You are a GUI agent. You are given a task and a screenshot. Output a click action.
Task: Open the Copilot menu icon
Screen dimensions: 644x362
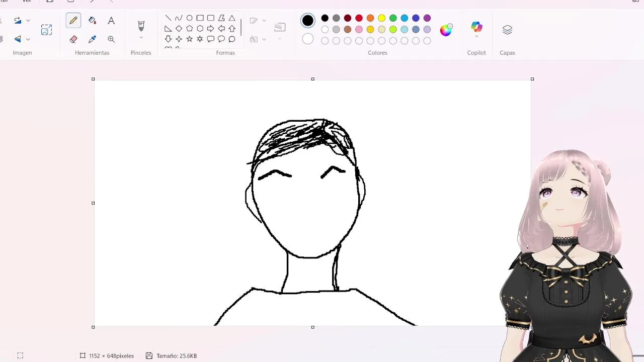476,27
